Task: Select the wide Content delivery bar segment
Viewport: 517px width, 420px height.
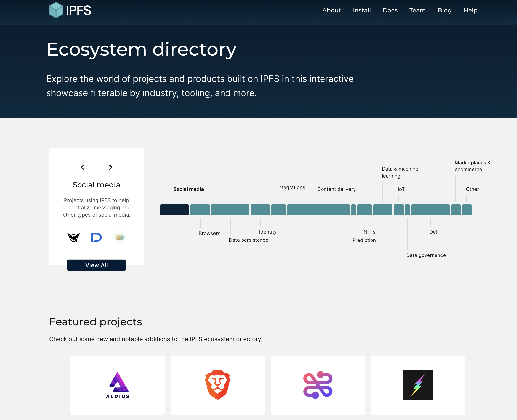Action: [318, 210]
